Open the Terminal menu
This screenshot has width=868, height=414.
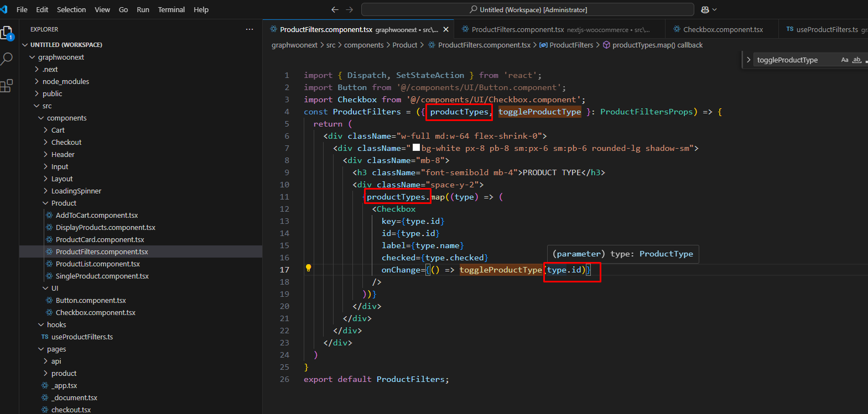[171, 9]
